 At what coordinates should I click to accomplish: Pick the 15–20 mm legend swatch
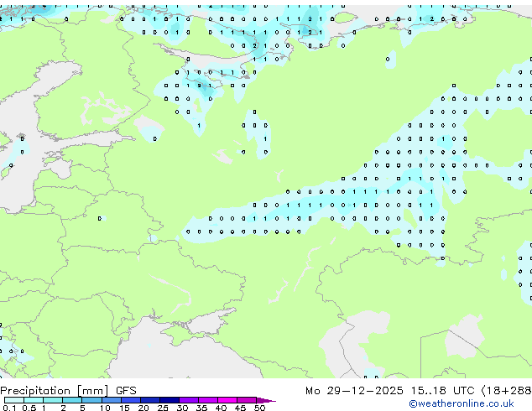[131, 400]
